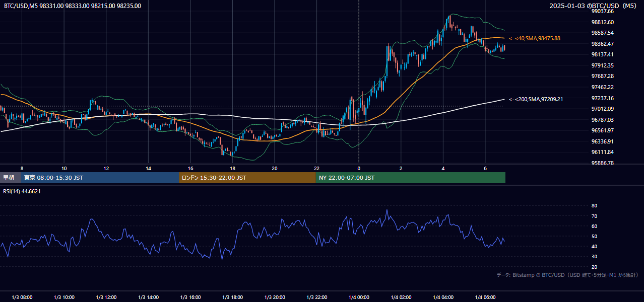The width and height of the screenshot is (644, 302).
Task: Click hour label 6 under the price chart
Action: click(485, 168)
